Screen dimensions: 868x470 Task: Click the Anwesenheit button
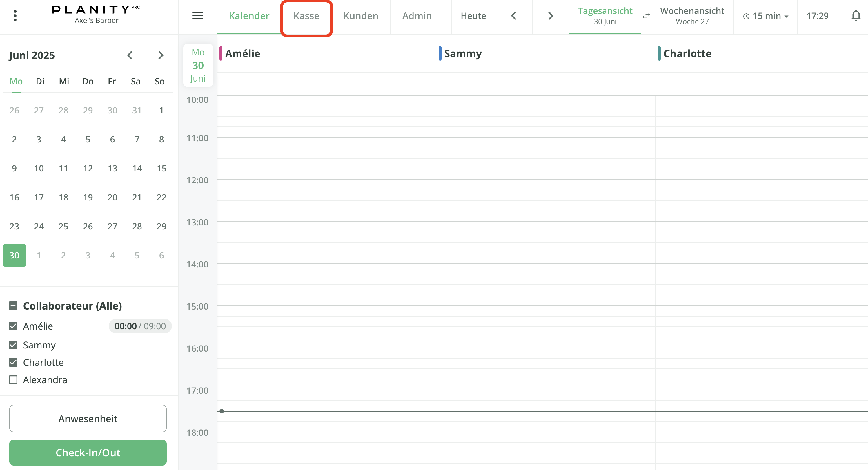click(x=88, y=418)
